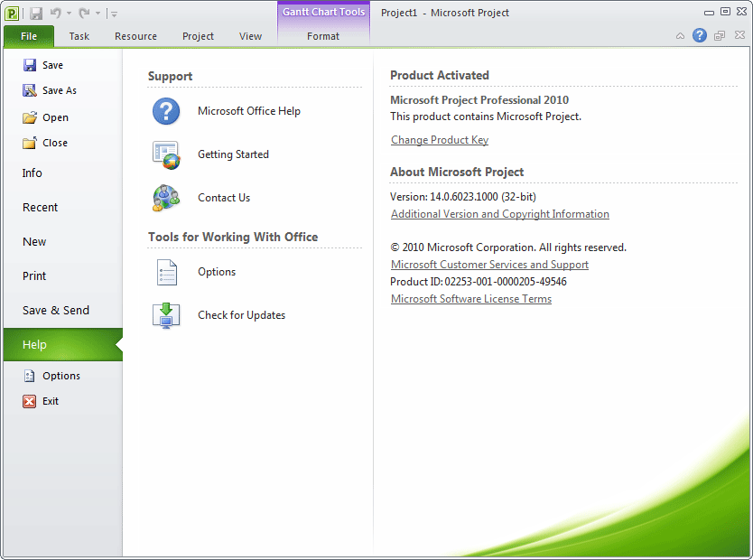Open the Redo history dropdown arrow

tap(98, 14)
